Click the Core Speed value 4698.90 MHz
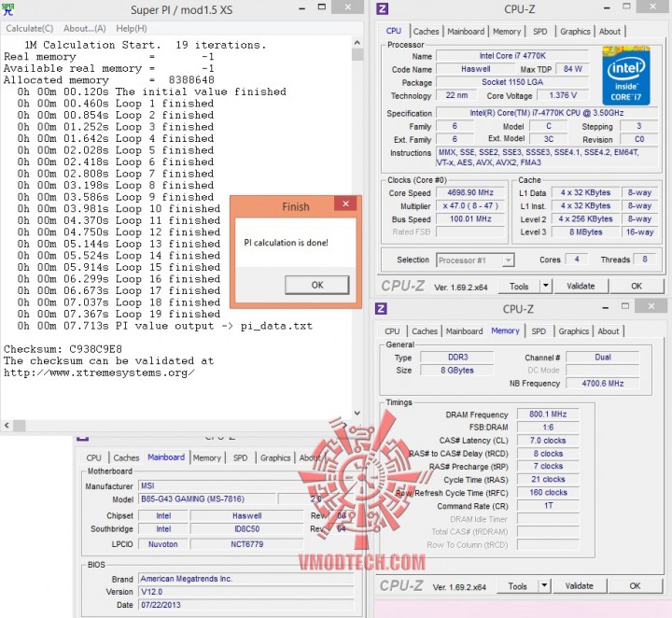672x618 pixels. click(x=470, y=193)
